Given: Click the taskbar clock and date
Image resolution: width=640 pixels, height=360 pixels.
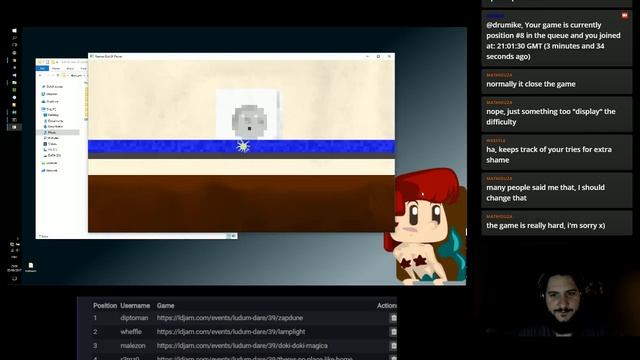Looking at the screenshot, I should pyautogui.click(x=14, y=268).
